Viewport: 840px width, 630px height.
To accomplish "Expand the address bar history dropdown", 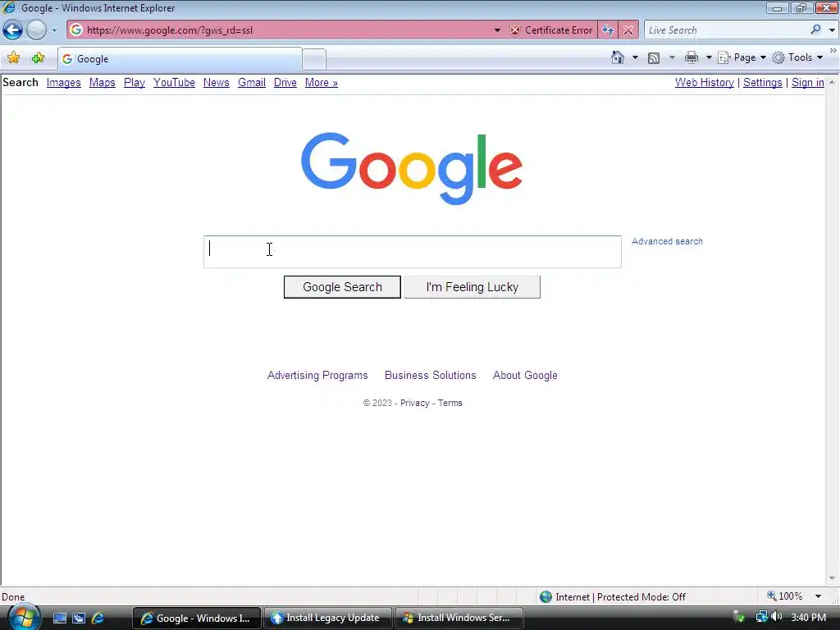I will point(497,30).
